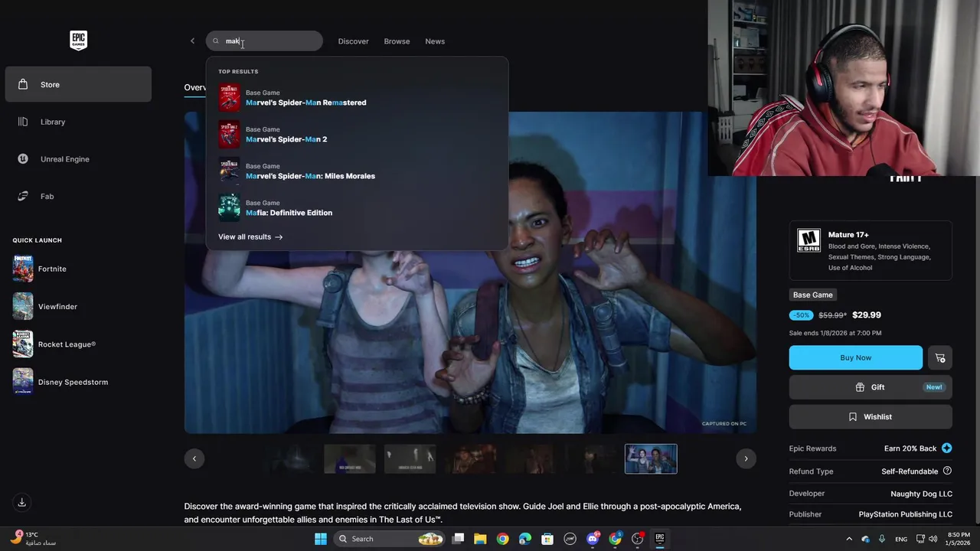Click the Gift button
The width and height of the screenshot is (980, 551).
tap(871, 387)
